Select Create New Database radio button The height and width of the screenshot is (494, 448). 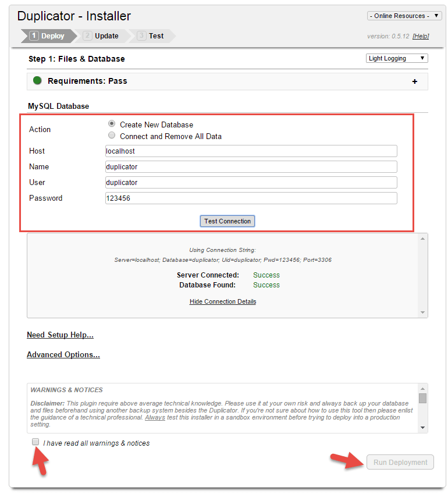tap(112, 123)
